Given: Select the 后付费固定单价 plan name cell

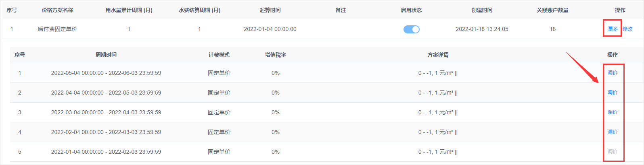Looking at the screenshot, I should click(57, 29).
